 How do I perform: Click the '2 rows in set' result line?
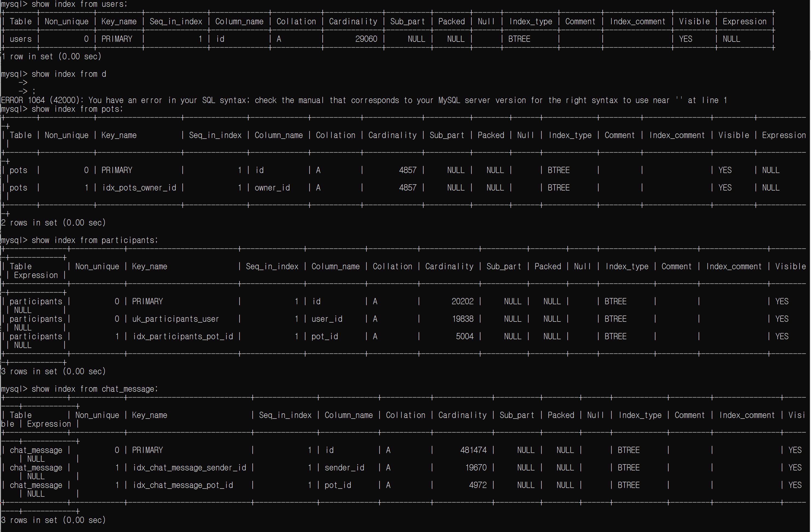click(x=54, y=223)
